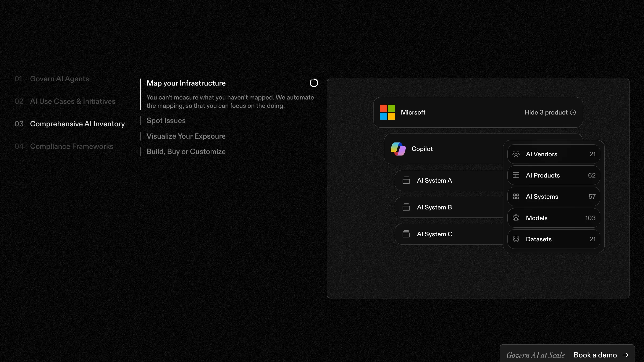
Task: Collapse Microsoft with Hide 3 product chevron
Action: coord(573,112)
